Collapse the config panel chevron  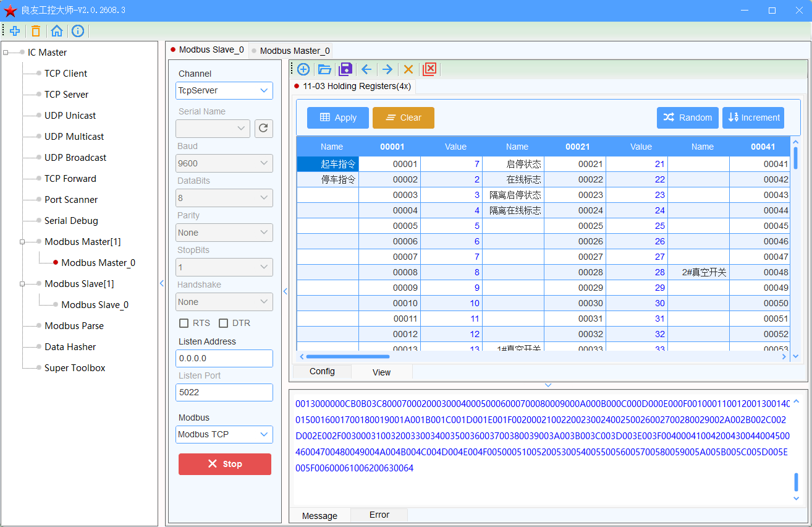coord(285,292)
